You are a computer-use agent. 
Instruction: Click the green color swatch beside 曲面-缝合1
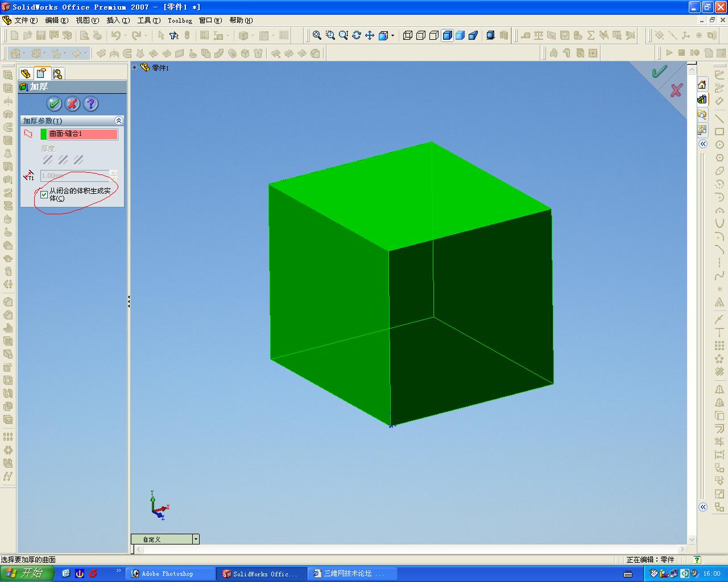(44, 134)
